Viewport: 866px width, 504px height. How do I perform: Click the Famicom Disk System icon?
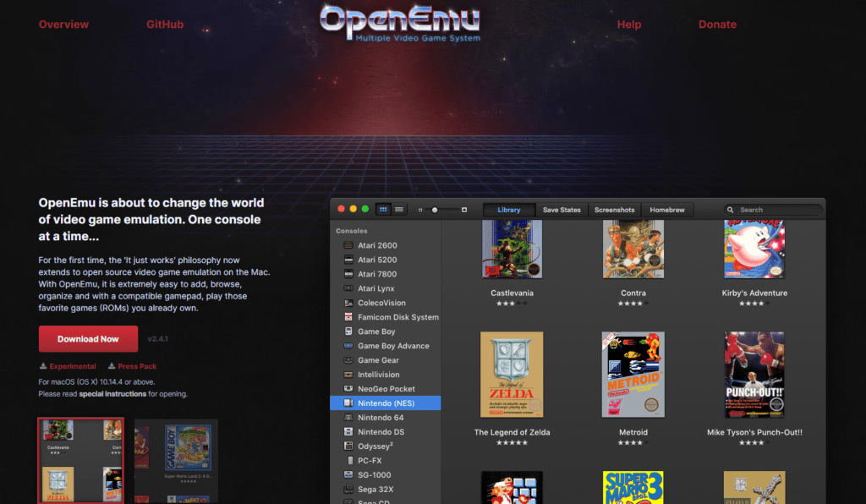[x=348, y=317]
